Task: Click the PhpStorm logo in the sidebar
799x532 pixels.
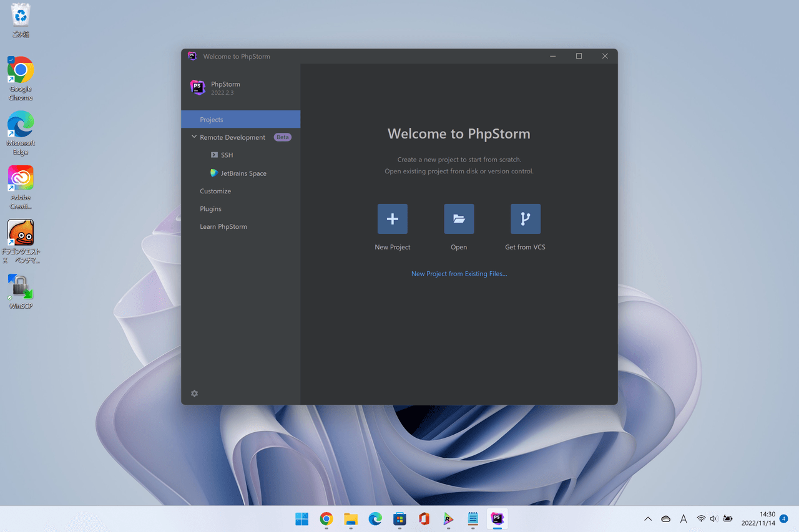Action: pyautogui.click(x=198, y=87)
